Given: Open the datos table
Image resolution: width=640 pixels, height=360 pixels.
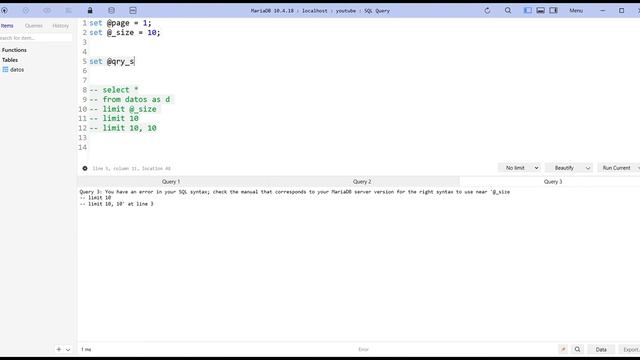Looking at the screenshot, I should point(17,70).
